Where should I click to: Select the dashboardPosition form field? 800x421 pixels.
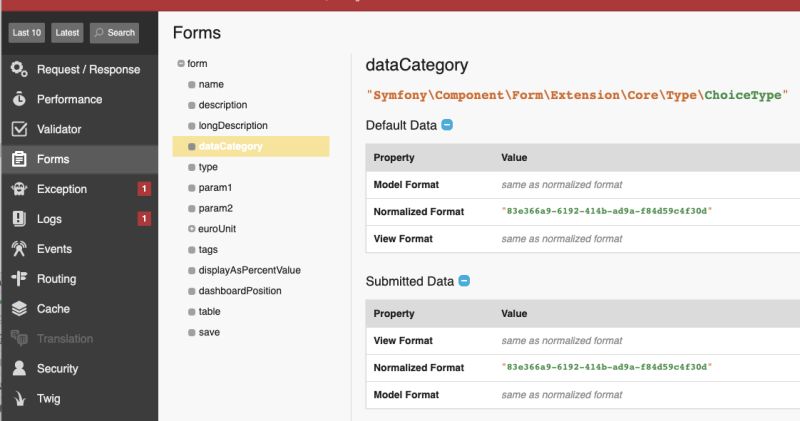(240, 291)
